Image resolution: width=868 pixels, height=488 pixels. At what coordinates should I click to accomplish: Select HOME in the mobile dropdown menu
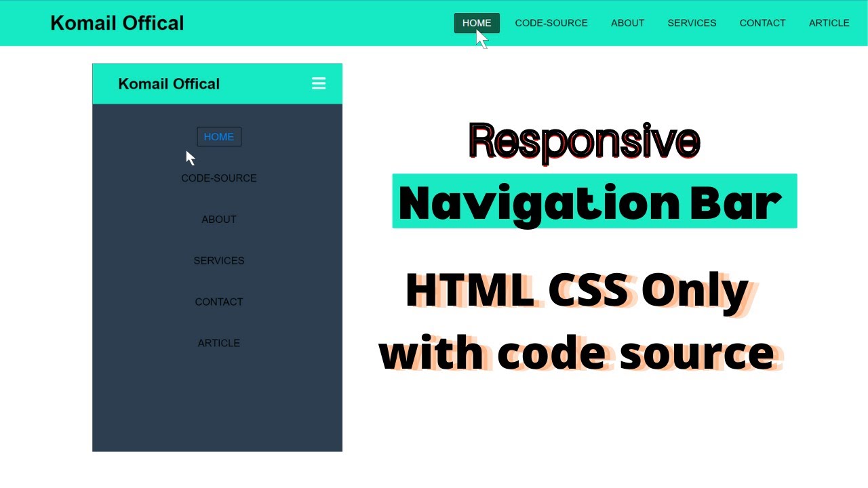219,137
